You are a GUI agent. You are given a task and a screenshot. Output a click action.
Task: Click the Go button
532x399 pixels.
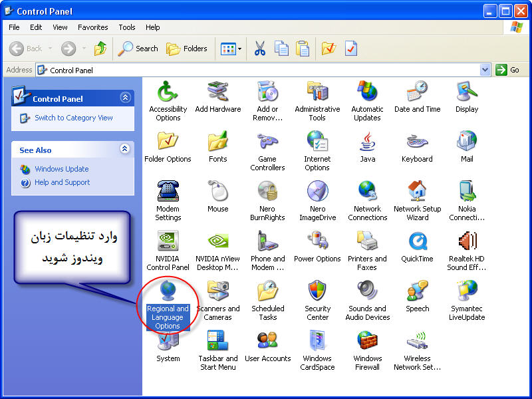pyautogui.click(x=507, y=70)
